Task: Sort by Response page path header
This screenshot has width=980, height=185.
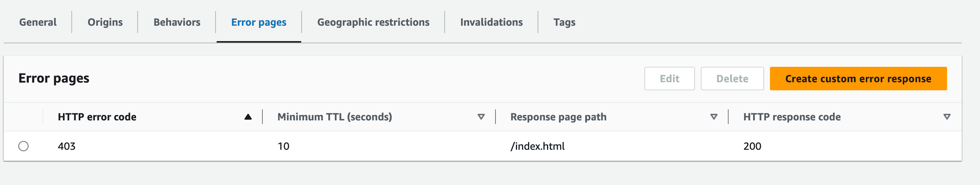Action: pyautogui.click(x=558, y=117)
